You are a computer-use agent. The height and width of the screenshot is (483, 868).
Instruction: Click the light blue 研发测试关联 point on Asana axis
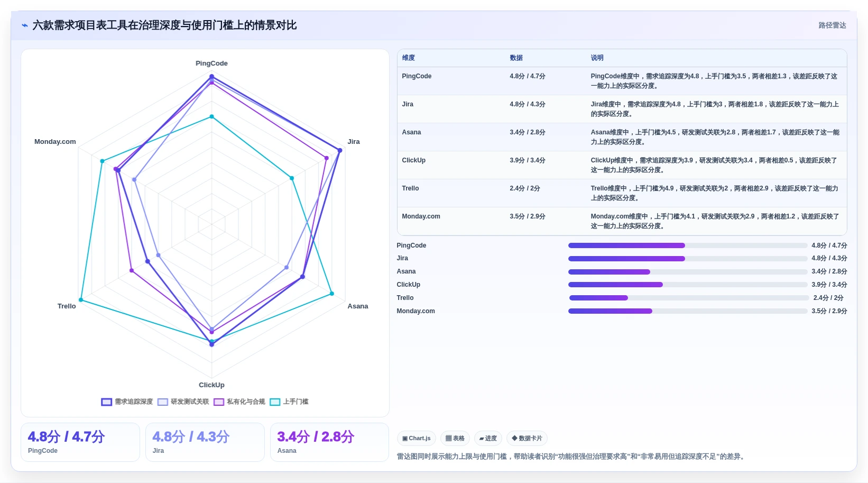tap(287, 267)
